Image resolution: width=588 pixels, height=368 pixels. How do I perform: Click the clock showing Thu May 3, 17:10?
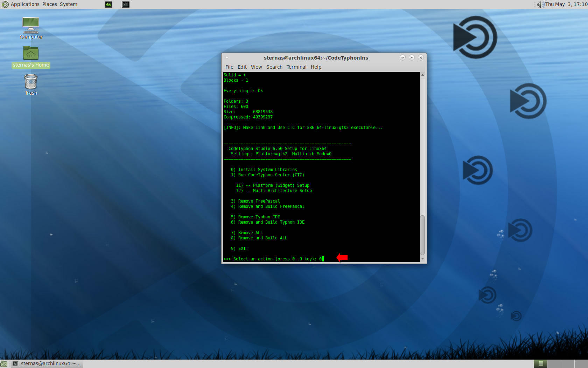click(x=566, y=4)
